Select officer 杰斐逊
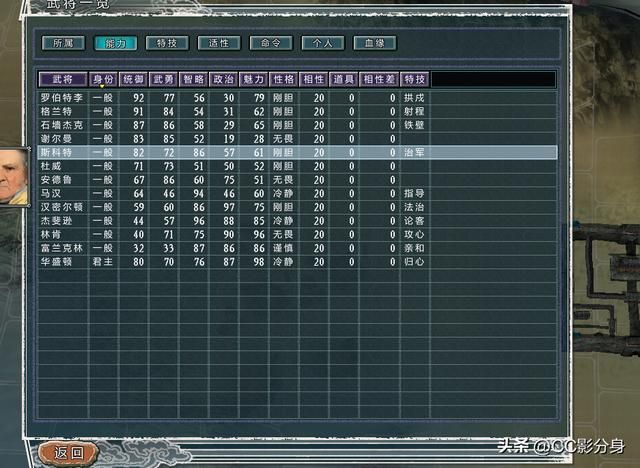Image resolution: width=640 pixels, height=468 pixels. pos(297,221)
